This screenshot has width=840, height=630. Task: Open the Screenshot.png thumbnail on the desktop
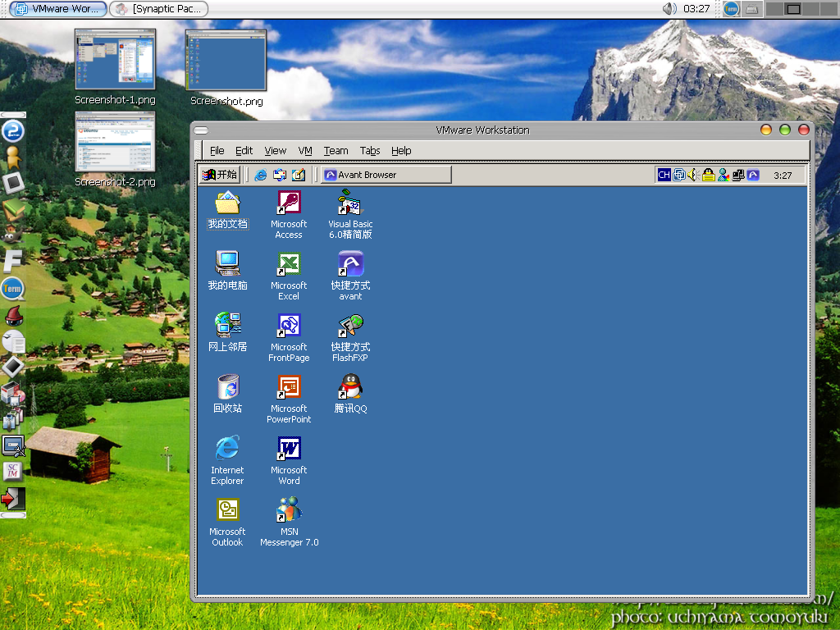tap(226, 60)
